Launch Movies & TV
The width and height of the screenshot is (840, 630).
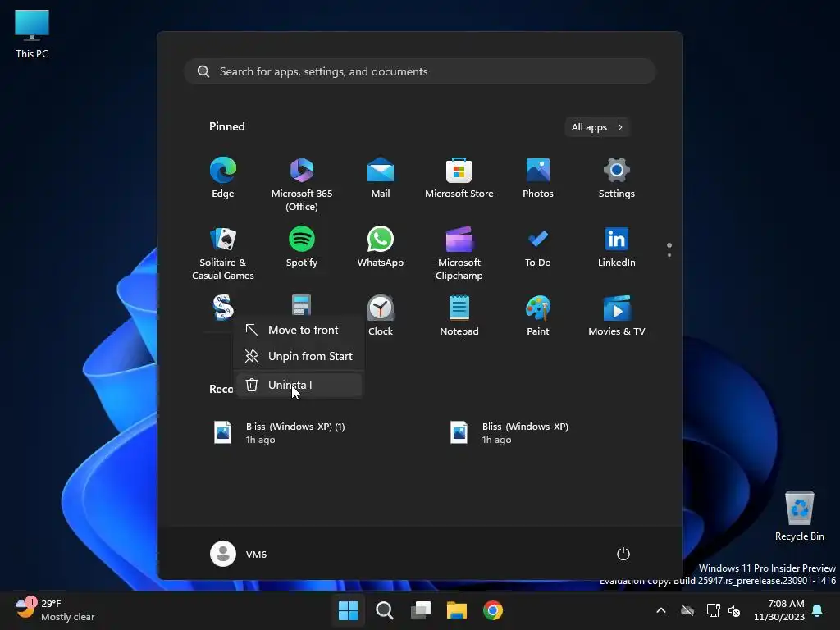point(617,316)
